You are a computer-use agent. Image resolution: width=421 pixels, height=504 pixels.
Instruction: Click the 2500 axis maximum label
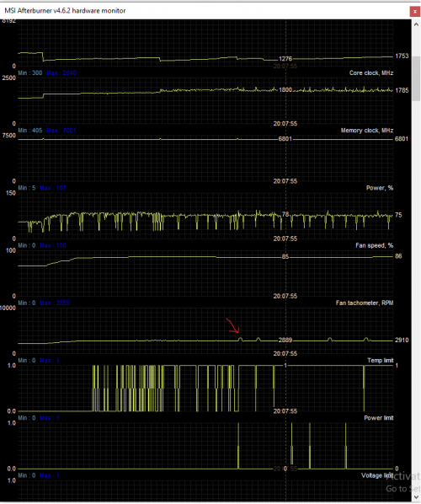click(x=9, y=78)
